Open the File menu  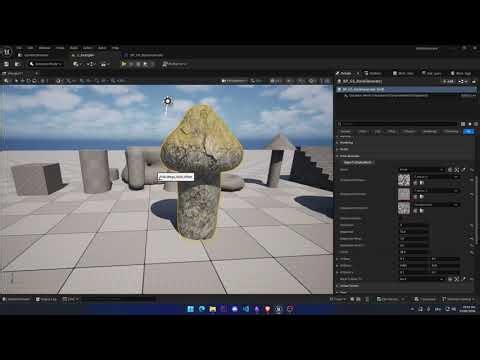click(x=19, y=48)
